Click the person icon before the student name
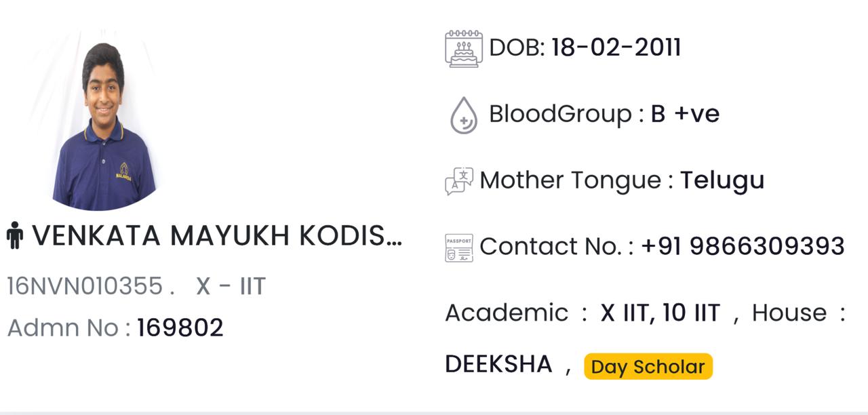Viewport: 868px width, 415px height. (14, 235)
